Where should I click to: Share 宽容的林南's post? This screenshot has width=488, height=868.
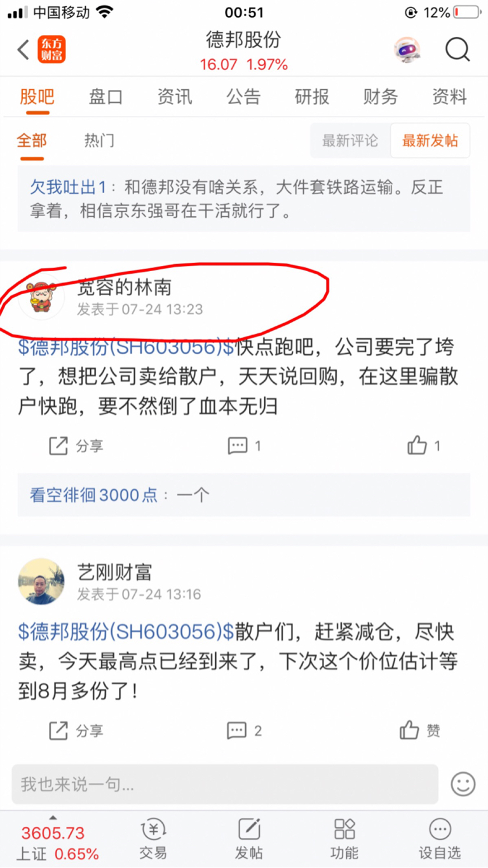coord(76,446)
